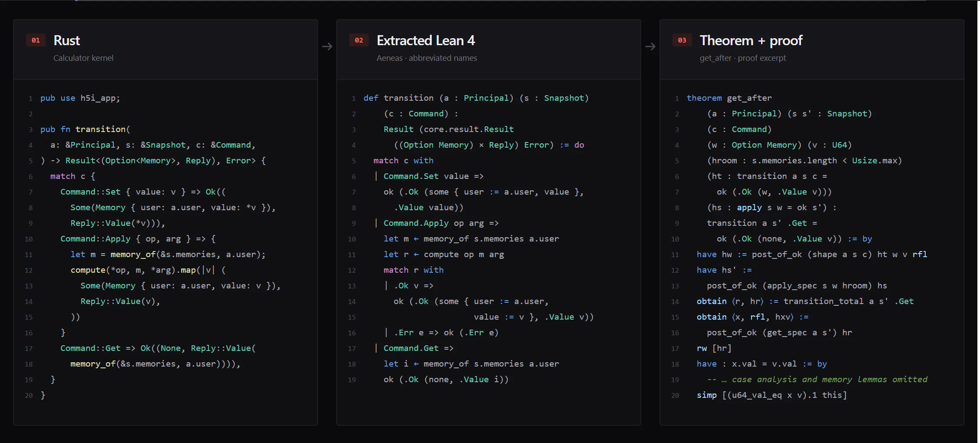Select the Theorem + proof heading

pyautogui.click(x=751, y=40)
